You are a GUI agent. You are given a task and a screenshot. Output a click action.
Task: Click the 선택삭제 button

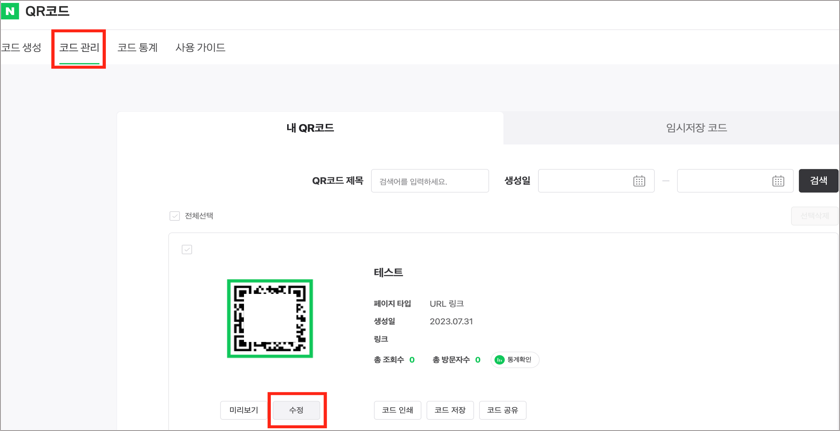[x=814, y=216]
